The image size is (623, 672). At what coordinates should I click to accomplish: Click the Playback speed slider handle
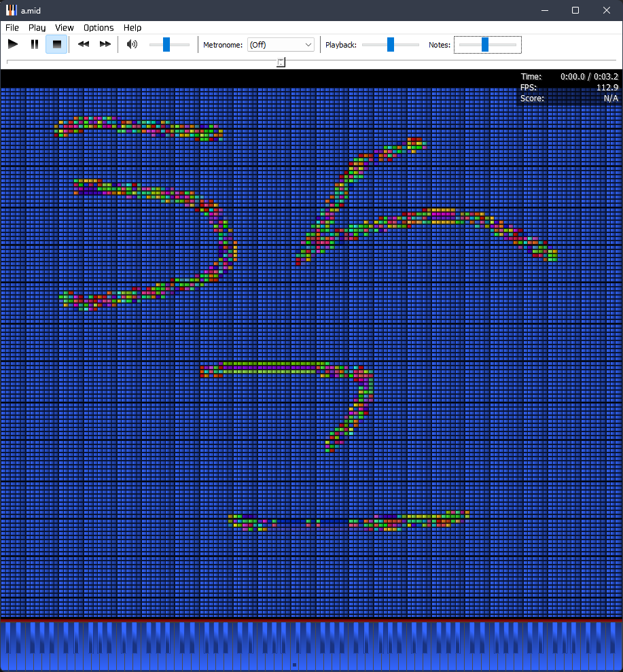coord(391,44)
